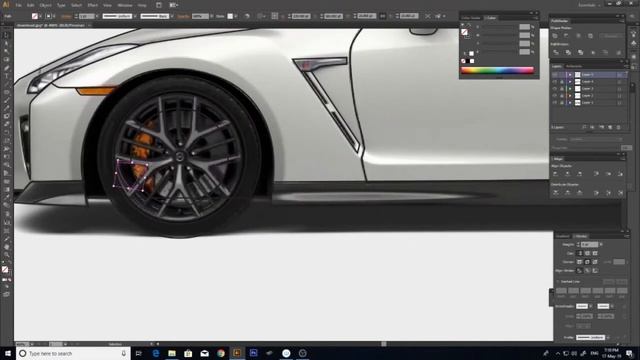The width and height of the screenshot is (640, 360).
Task: Click the Unite shape mode icon in Pathfinder
Action: click(555, 36)
